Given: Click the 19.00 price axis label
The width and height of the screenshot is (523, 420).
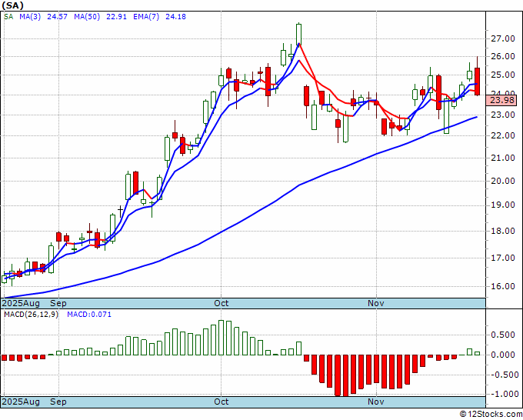Looking at the screenshot, I should pyautogui.click(x=503, y=205).
